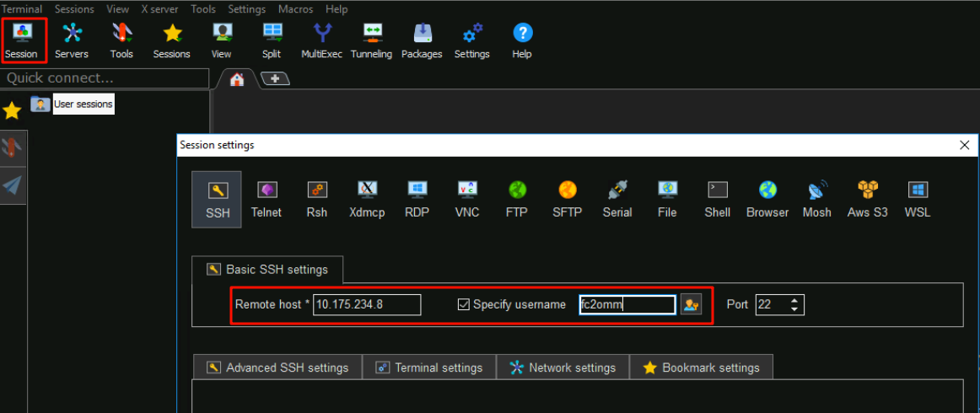980x413 pixels.
Task: Open the user credentials manager icon
Action: tap(692, 304)
